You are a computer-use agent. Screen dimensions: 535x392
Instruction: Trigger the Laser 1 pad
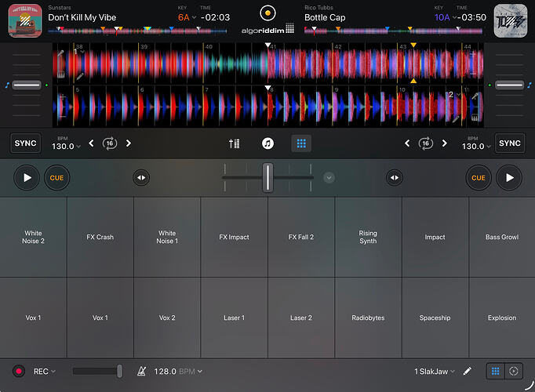[234, 318]
